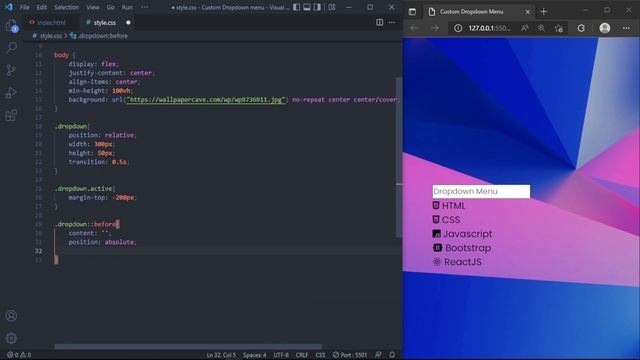
Task: Expand the hidden menus ellipsis in title bar
Action: [144, 7]
